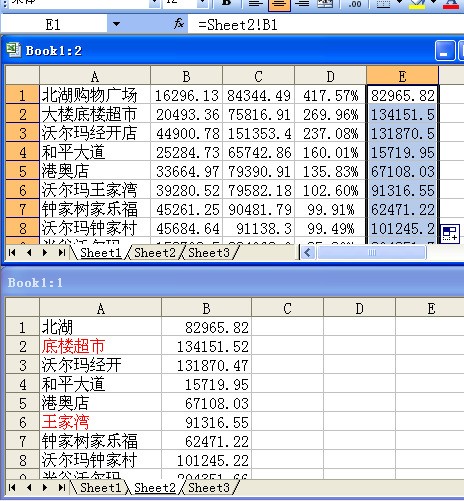The width and height of the screenshot is (464, 501).
Task: Apply the red font color button
Action: click(x=451, y=4)
